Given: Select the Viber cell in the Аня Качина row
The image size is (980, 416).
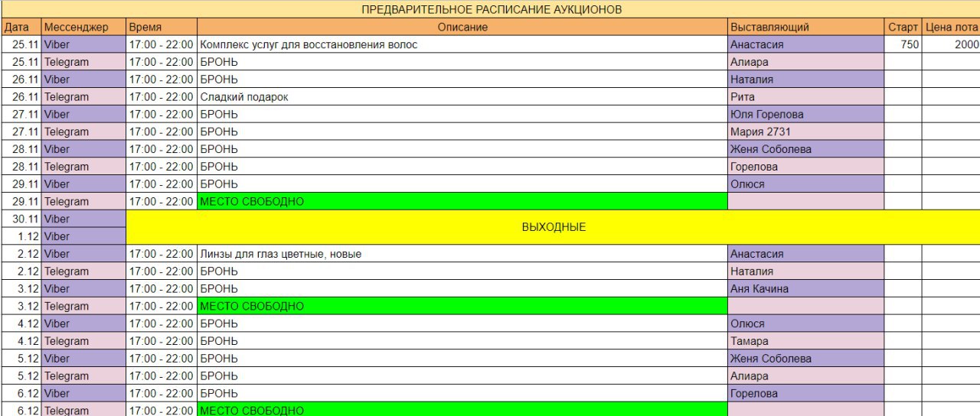Looking at the screenshot, I should click(x=84, y=289).
